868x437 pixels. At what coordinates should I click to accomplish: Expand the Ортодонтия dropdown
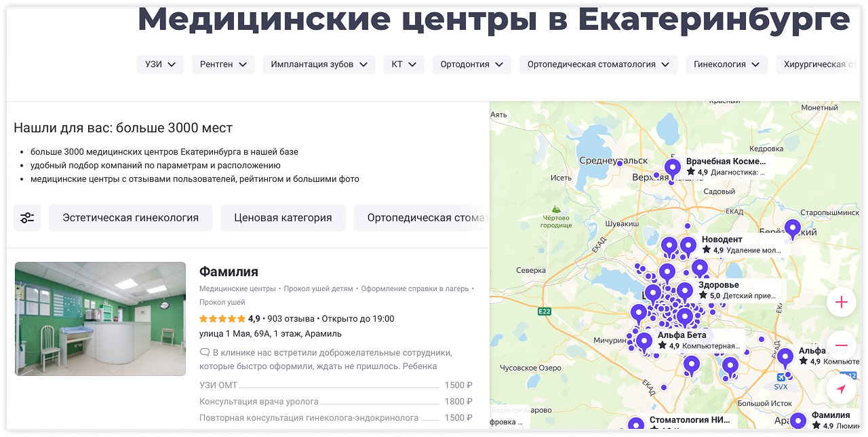471,64
